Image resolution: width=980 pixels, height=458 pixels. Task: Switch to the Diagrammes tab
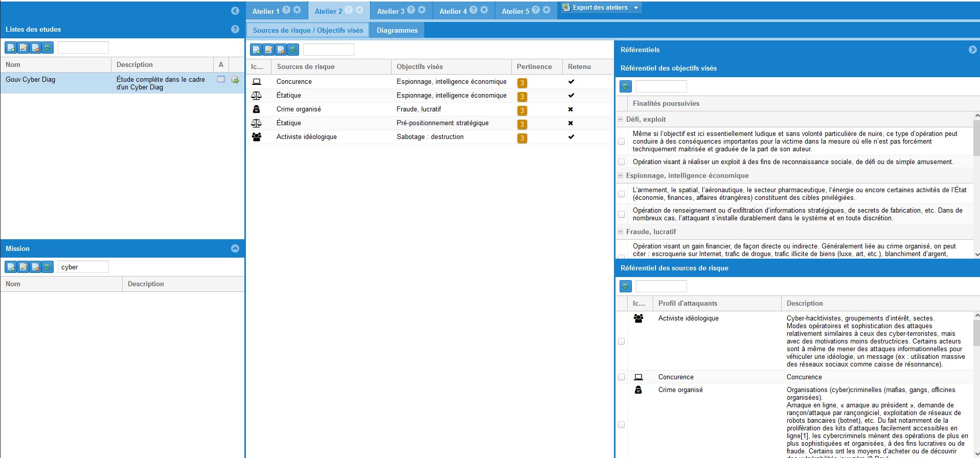(x=397, y=30)
